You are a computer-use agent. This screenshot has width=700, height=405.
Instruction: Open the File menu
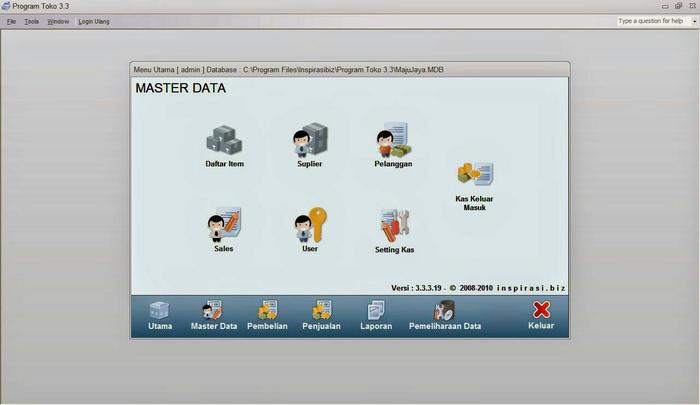pos(11,21)
